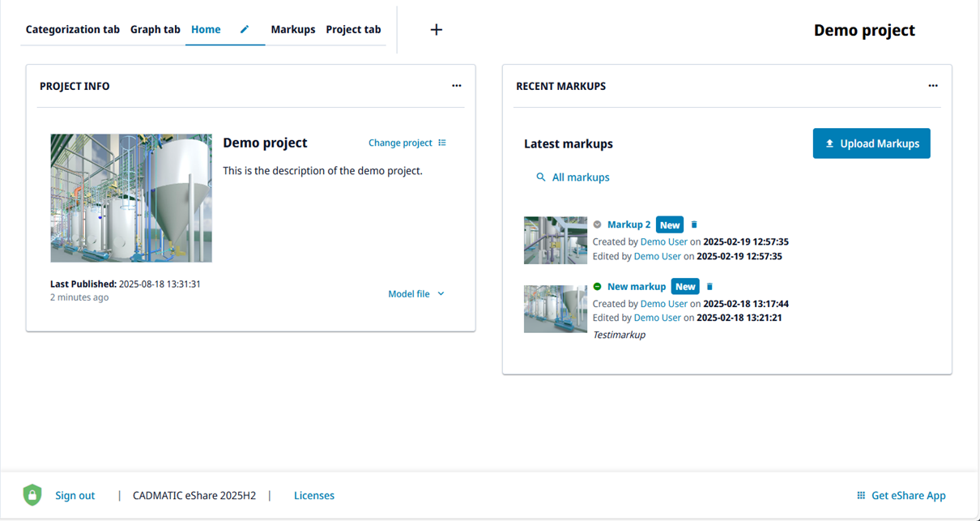
Task: Delete Markup 2 with trash icon
Action: click(694, 224)
